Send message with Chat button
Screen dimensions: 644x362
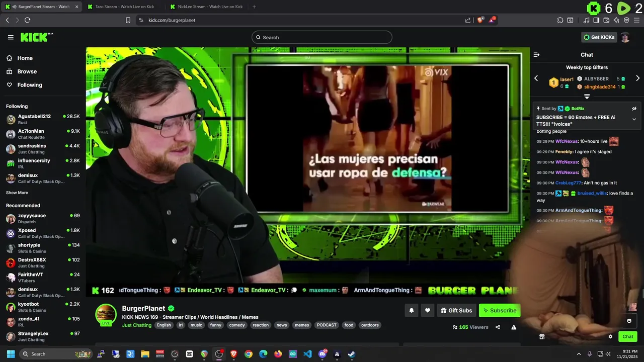[628, 337]
